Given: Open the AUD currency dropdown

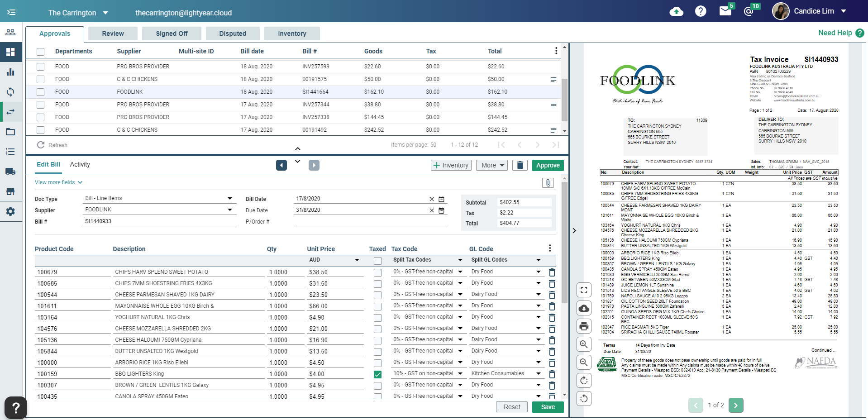Looking at the screenshot, I should [x=334, y=260].
